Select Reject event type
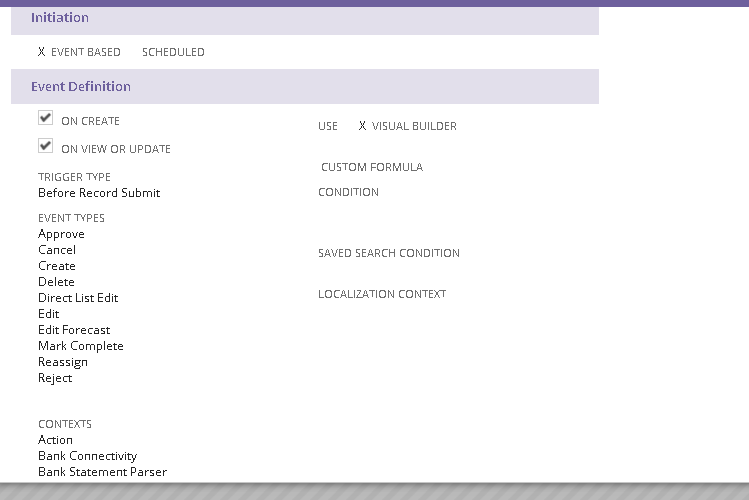 (x=55, y=378)
